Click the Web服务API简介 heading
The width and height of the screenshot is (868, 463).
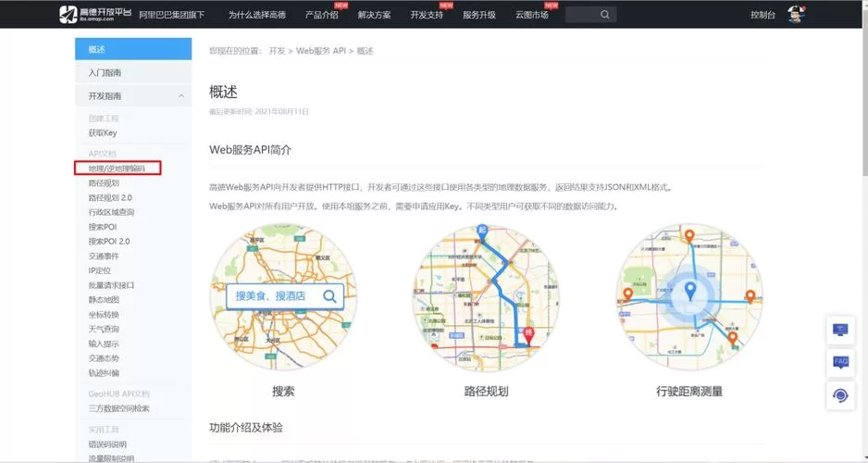coord(250,150)
